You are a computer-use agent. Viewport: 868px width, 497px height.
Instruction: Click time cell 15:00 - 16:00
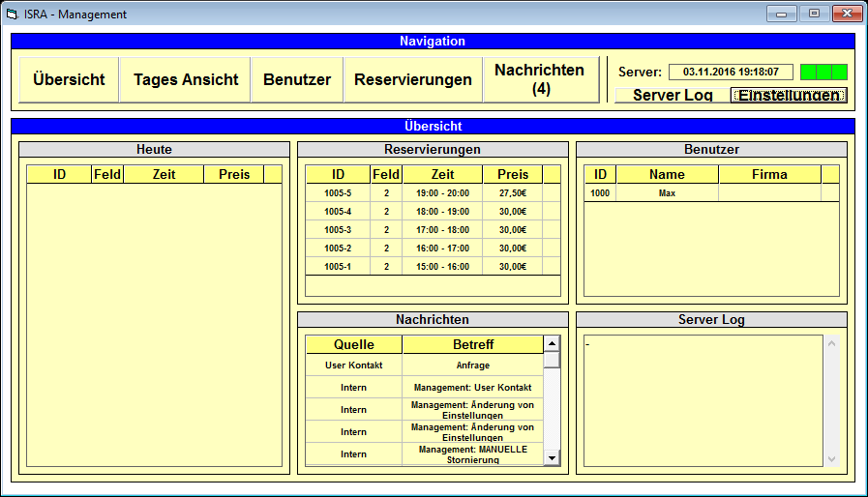[x=443, y=266]
